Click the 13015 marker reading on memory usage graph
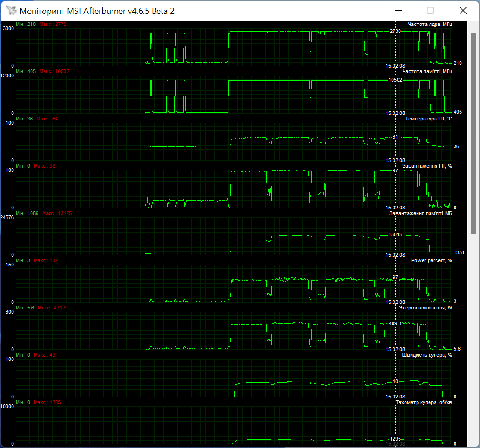The width and height of the screenshot is (480, 448). (395, 234)
